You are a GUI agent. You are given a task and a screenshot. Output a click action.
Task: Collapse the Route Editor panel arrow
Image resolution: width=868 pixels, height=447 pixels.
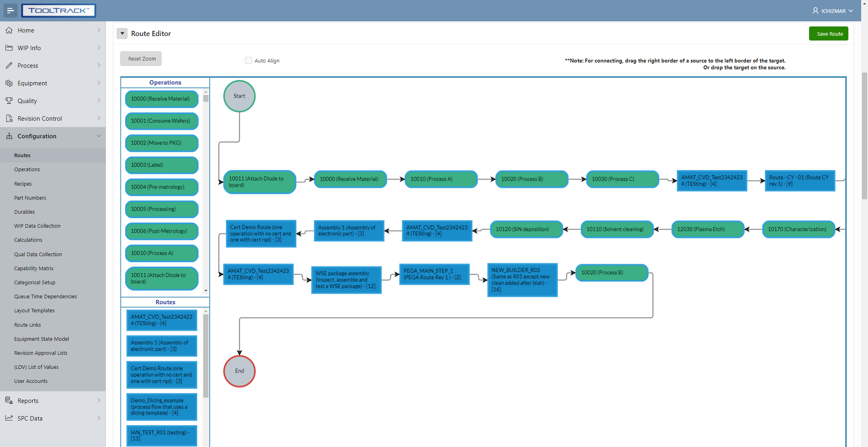122,33
